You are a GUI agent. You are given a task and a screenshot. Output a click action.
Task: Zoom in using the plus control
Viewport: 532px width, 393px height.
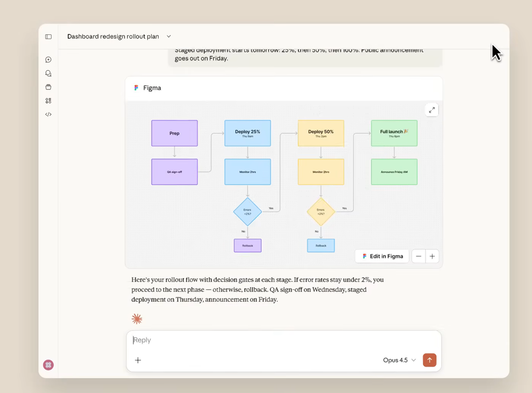tap(432, 256)
